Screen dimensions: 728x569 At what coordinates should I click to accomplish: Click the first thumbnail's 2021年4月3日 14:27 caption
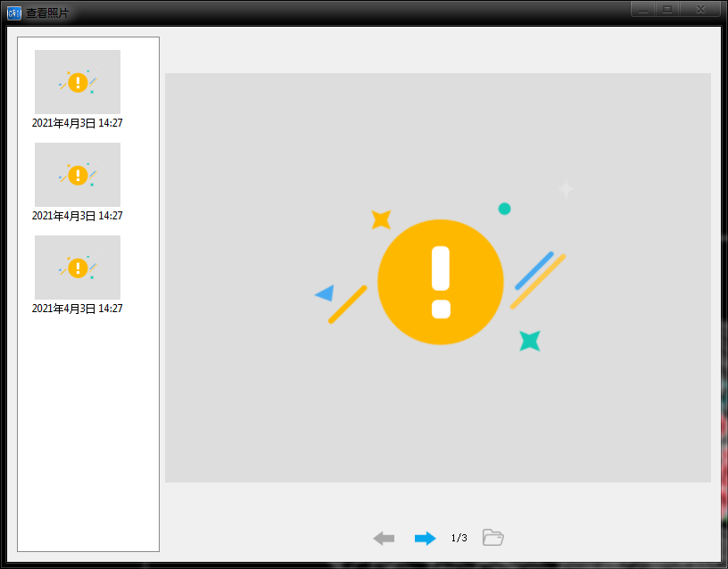77,123
